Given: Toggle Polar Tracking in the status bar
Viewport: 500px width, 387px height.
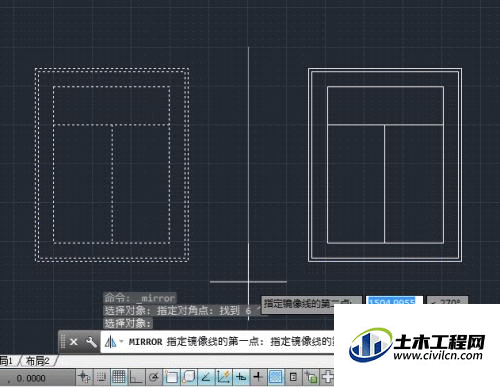Looking at the screenshot, I should pyautogui.click(x=154, y=377).
